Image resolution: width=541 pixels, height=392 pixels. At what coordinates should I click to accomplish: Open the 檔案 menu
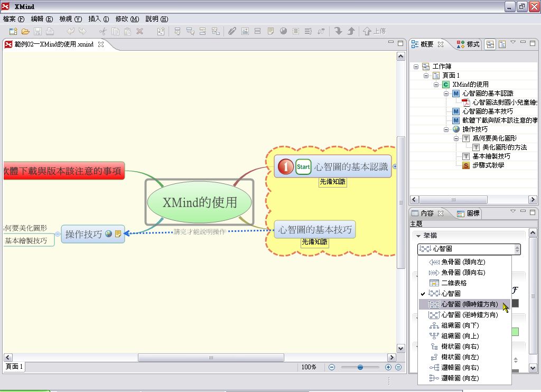coord(14,19)
